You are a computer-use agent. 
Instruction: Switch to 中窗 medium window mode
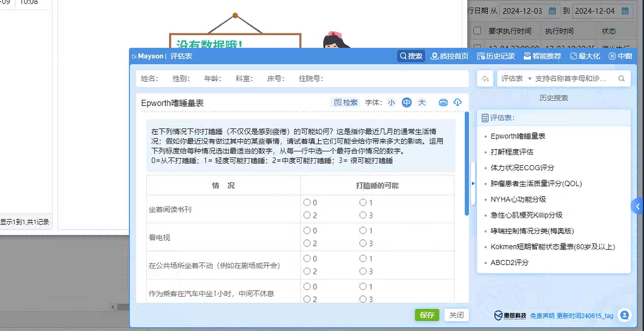(x=620, y=56)
